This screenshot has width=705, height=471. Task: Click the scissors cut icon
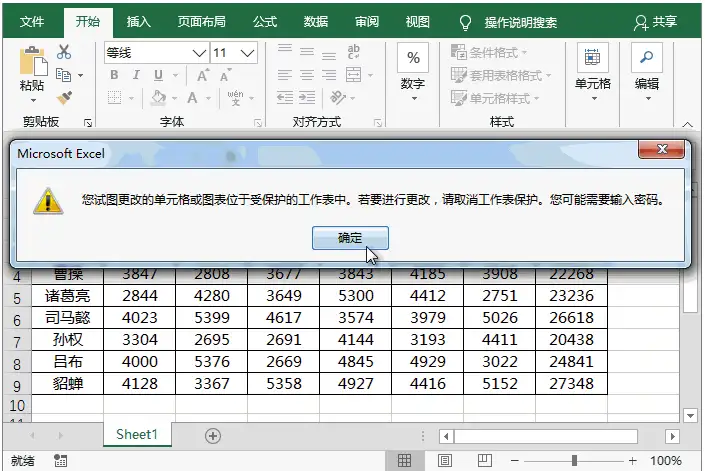pos(64,52)
